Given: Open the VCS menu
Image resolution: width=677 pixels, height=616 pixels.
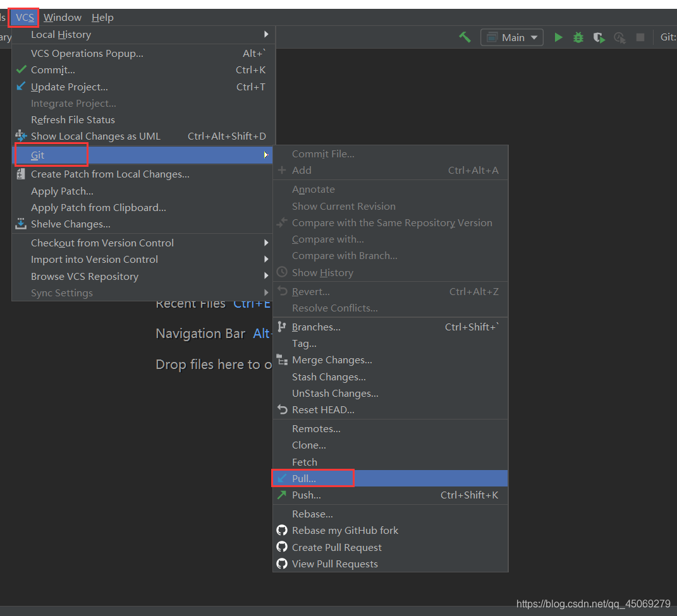Looking at the screenshot, I should 25,18.
